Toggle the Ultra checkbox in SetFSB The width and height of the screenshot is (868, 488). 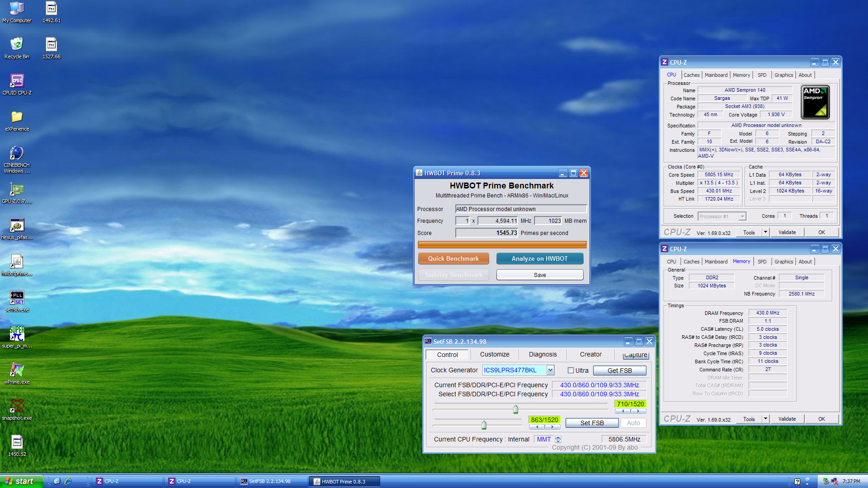pyautogui.click(x=571, y=371)
